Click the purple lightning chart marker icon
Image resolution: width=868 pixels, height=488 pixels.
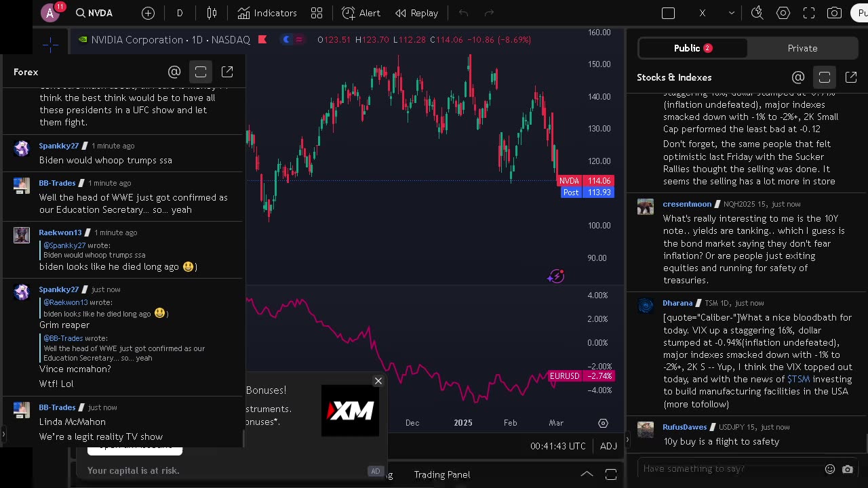point(556,276)
